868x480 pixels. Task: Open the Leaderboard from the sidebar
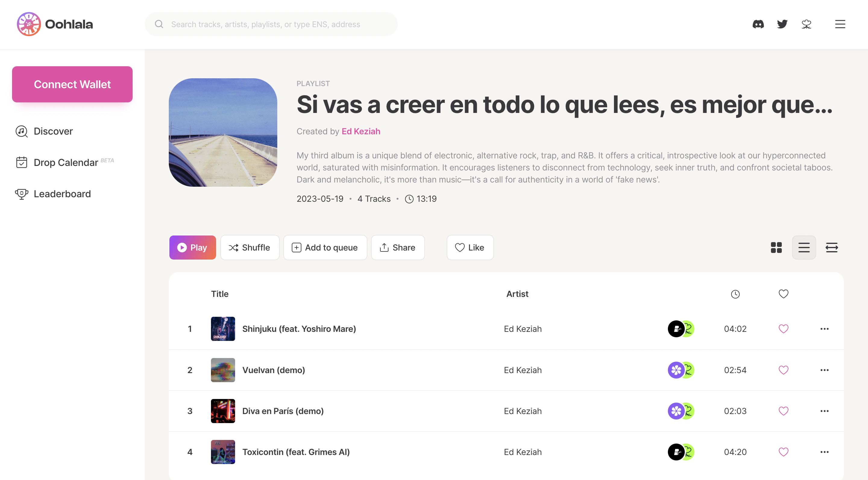(62, 194)
